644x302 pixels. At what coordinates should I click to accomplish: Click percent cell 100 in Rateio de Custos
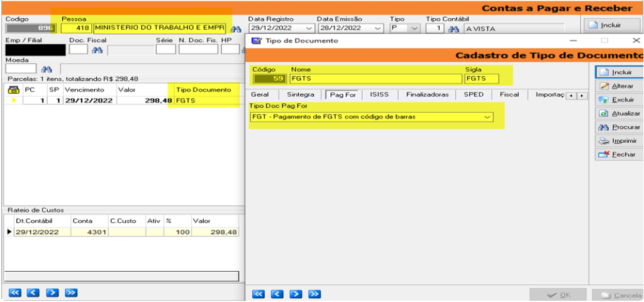point(178,232)
